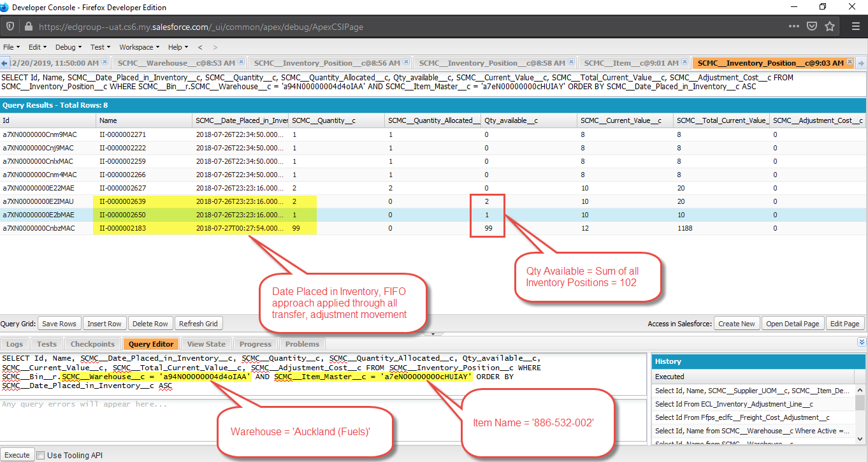Switch to SCMC__Warehouse__c@8:53 AM tab
This screenshot has width=868, height=462.
tap(176, 62)
